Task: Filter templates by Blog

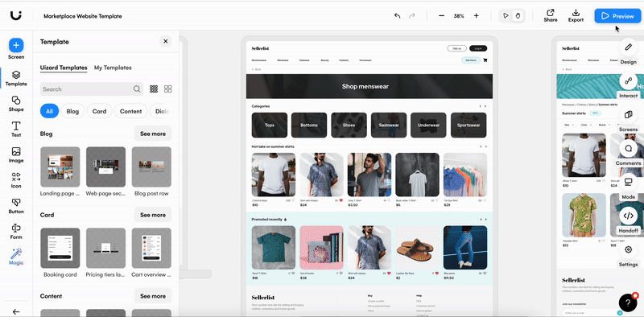Action: point(72,111)
